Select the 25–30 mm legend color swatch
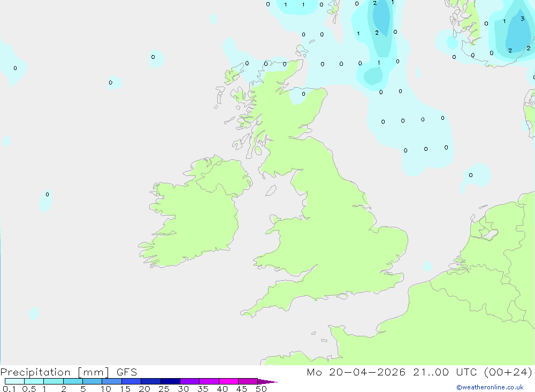This screenshot has width=535, height=392. click(x=170, y=381)
